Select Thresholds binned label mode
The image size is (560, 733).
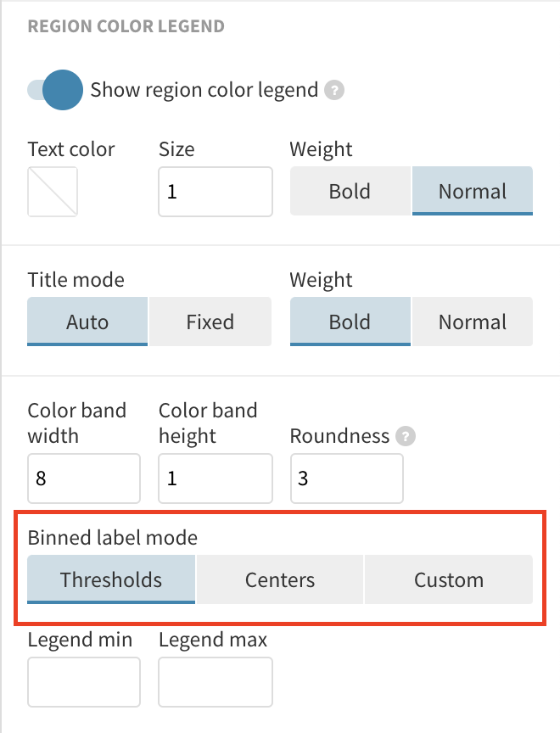110,579
